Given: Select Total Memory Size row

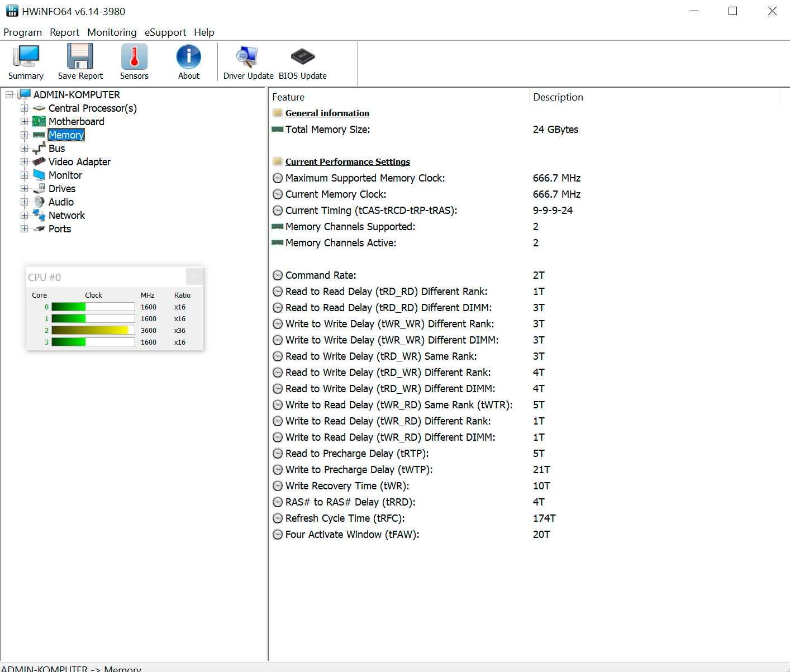Looking at the screenshot, I should 524,130.
